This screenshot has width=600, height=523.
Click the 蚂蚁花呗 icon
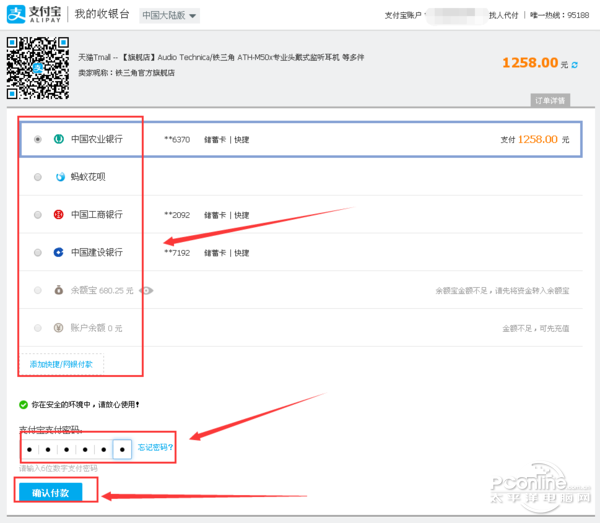tap(60, 177)
